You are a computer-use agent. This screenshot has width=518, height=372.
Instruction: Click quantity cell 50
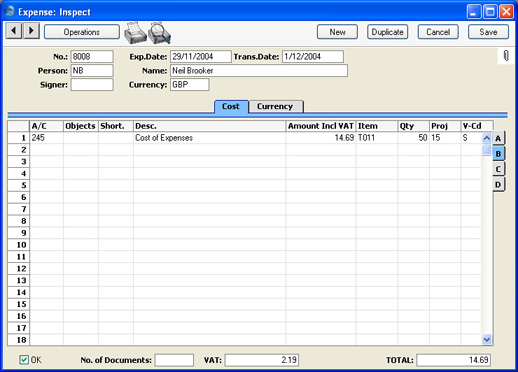(x=414, y=138)
